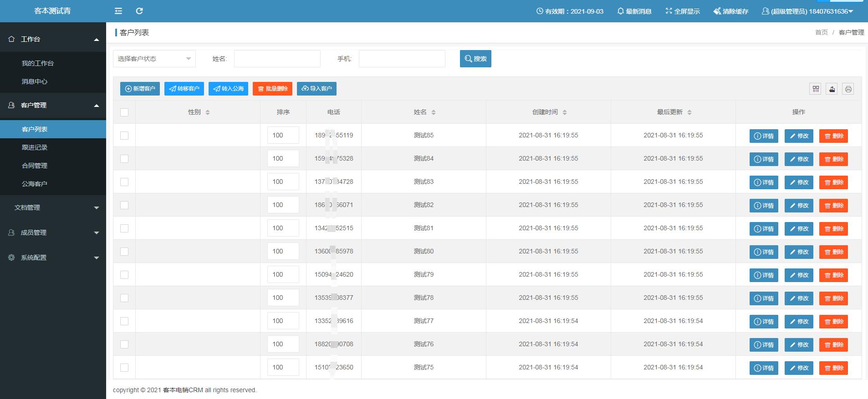
Task: Click the print table icon
Action: (848, 89)
